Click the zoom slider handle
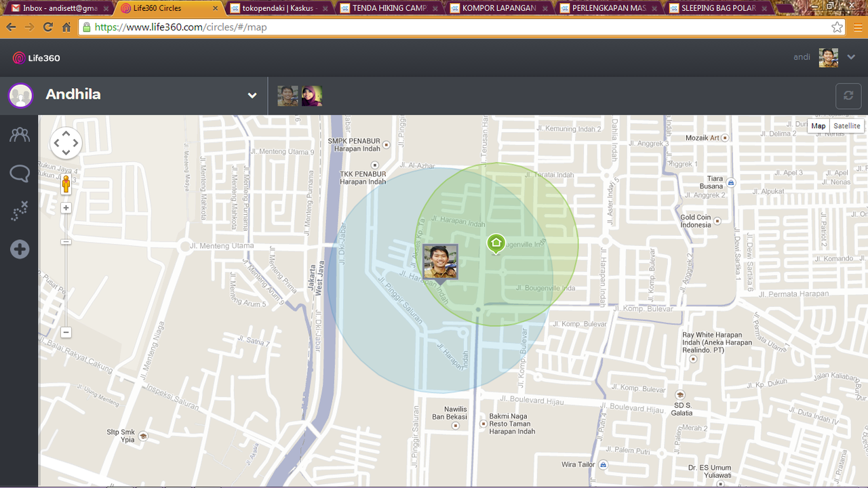The width and height of the screenshot is (868, 488). click(66, 242)
